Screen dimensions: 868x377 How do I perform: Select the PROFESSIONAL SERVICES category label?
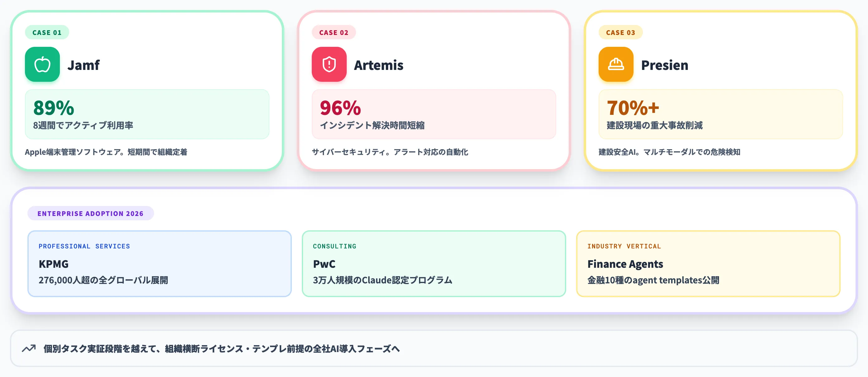(84, 246)
